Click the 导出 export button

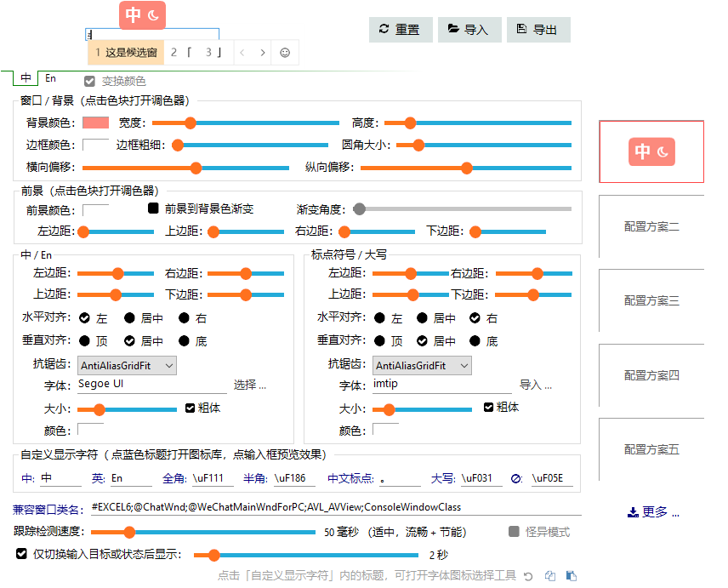538,30
